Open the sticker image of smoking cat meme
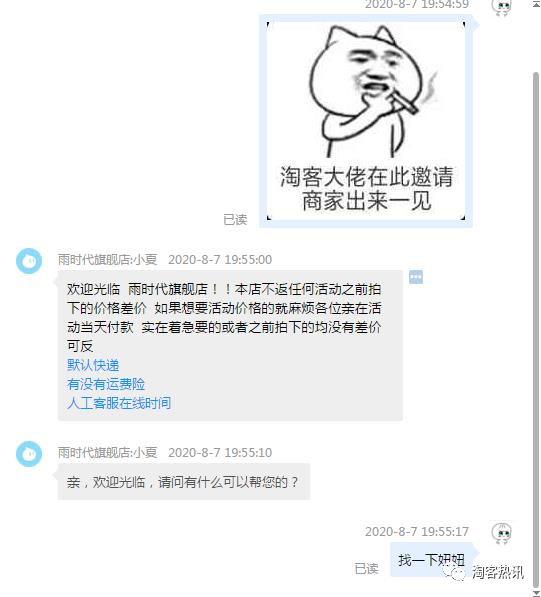Screen dimensions: 541x597 (366, 121)
